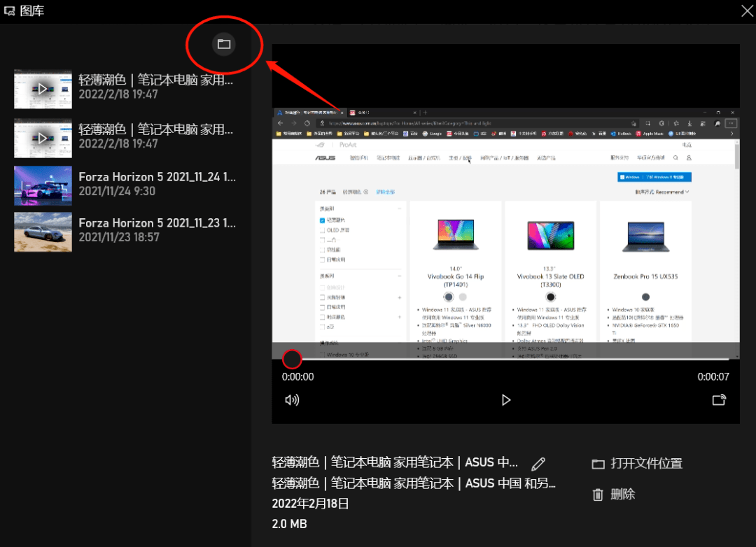The height and width of the screenshot is (547, 756).
Task: Open the Forza Horizon 5 2021_11_24 thumbnail
Action: point(43,185)
